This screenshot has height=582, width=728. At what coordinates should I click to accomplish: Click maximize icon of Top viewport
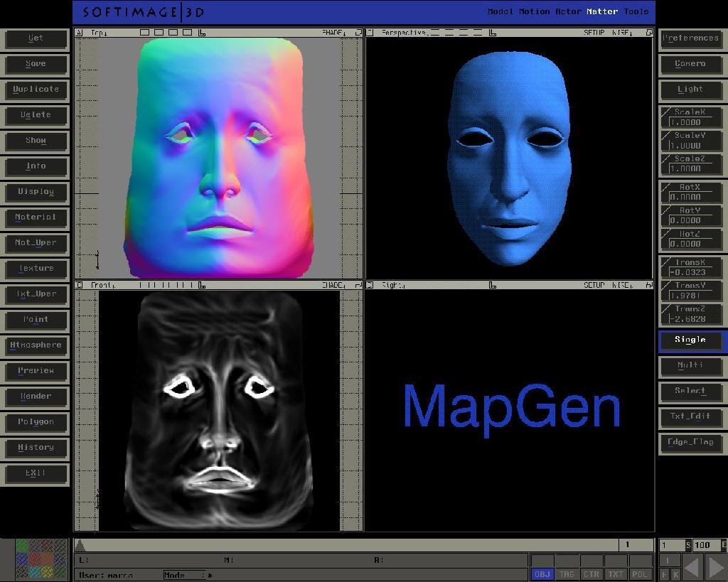[358, 33]
